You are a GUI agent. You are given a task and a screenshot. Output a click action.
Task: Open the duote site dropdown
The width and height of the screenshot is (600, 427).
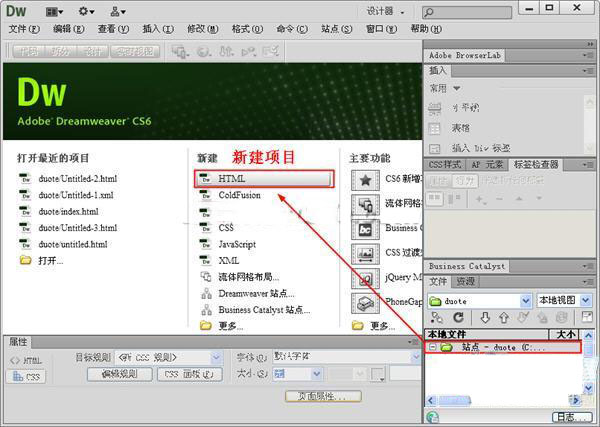[527, 301]
